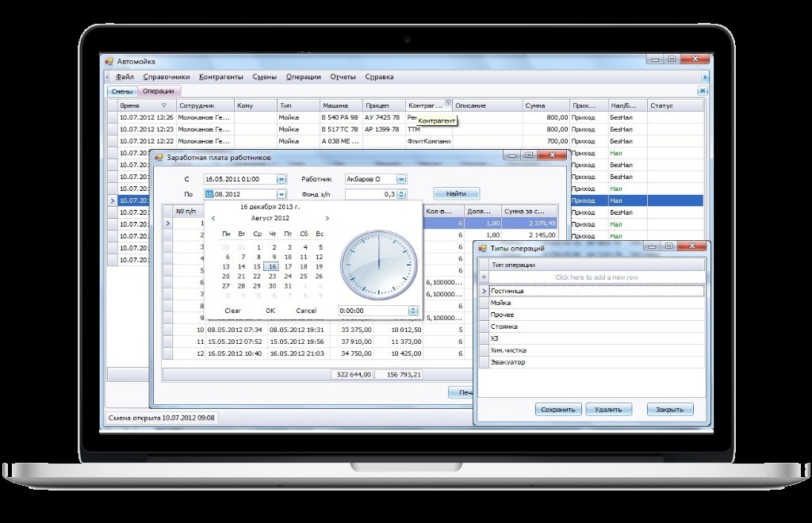Open the Контрагенты menu
812x523 pixels.
coord(220,77)
